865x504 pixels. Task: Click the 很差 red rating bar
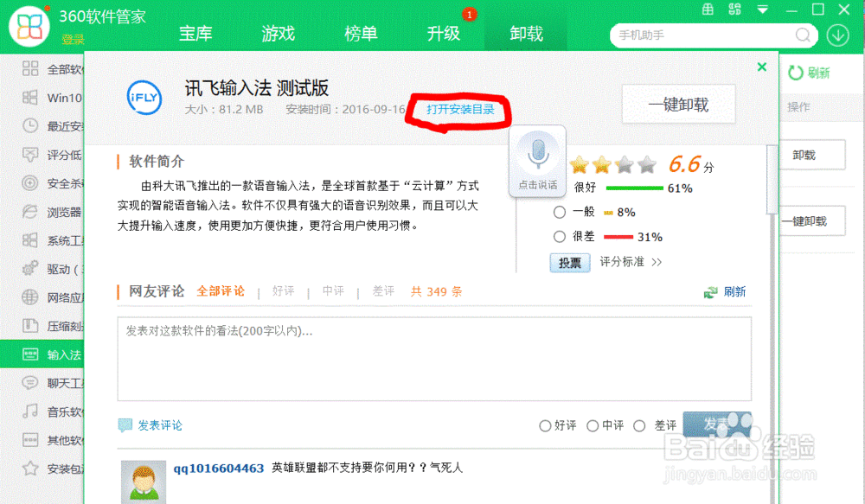(618, 237)
